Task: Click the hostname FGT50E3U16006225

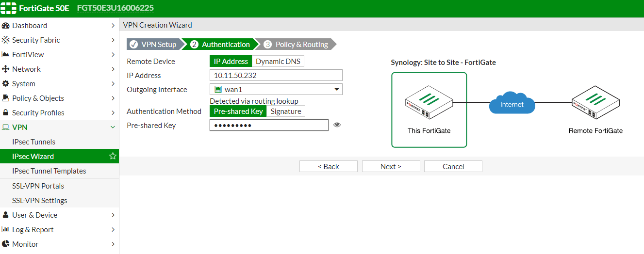Action: tap(116, 8)
